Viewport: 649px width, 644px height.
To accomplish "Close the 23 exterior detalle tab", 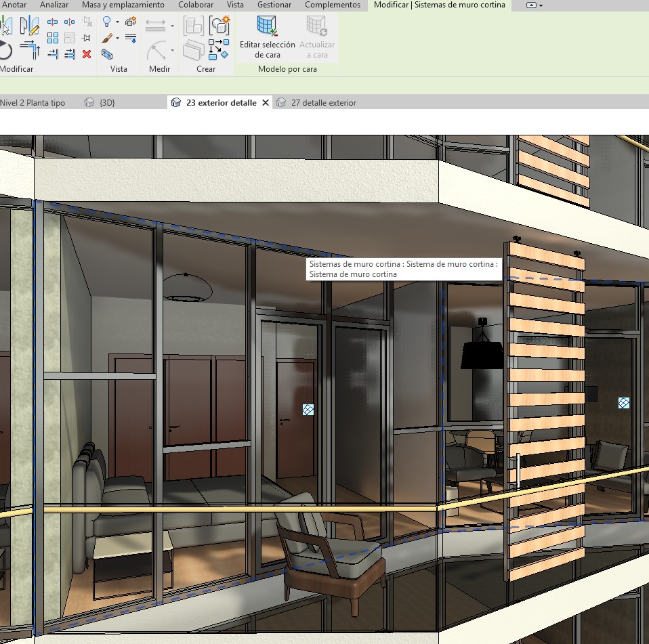I will pyautogui.click(x=266, y=103).
